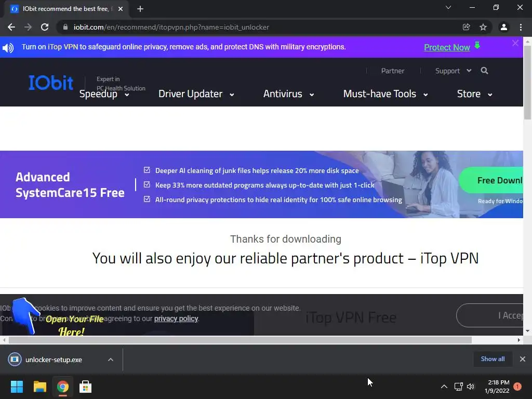The image size is (532, 399).
Task: Open the privacy policy link
Action: point(176,318)
